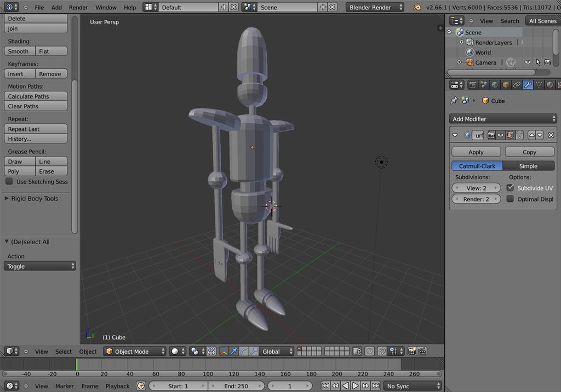Toggle manipulate center points icon
The height and width of the screenshot is (392, 561).
click(211, 351)
